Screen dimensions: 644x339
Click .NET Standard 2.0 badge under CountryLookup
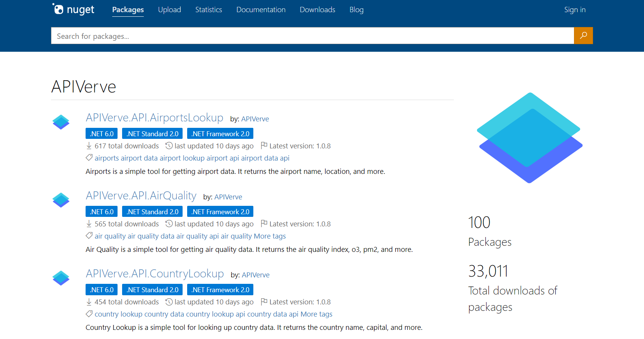coord(152,290)
